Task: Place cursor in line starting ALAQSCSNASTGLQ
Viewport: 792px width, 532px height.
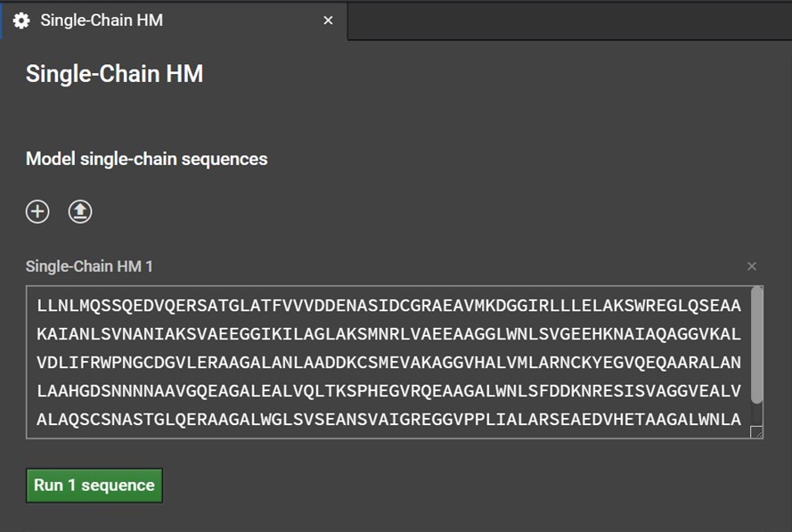Action: (x=388, y=420)
